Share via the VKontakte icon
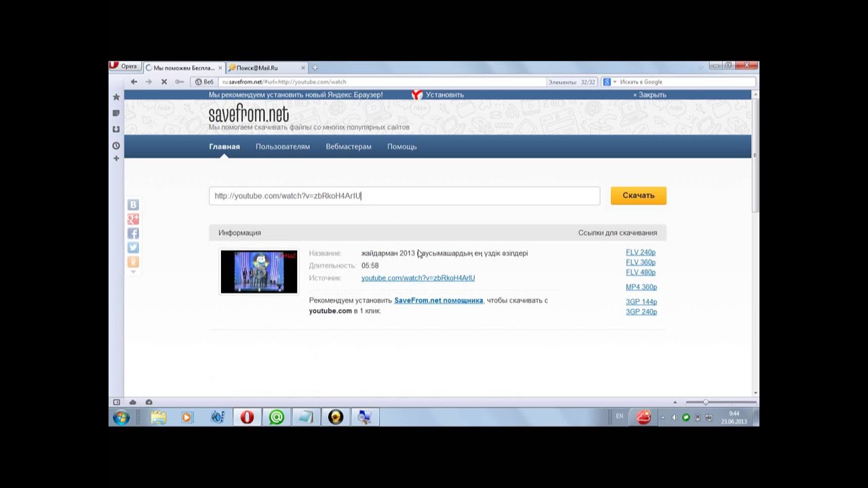 133,205
